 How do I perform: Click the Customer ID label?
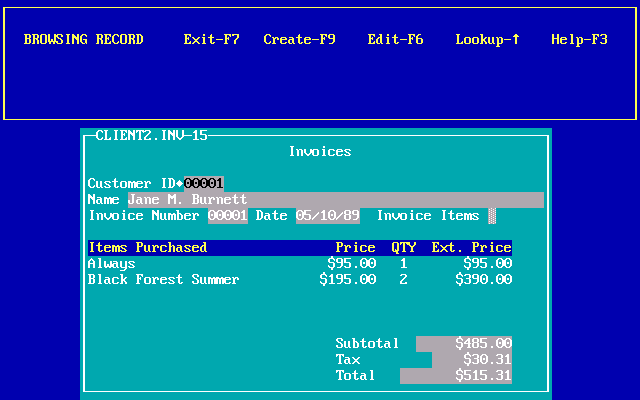(131, 183)
